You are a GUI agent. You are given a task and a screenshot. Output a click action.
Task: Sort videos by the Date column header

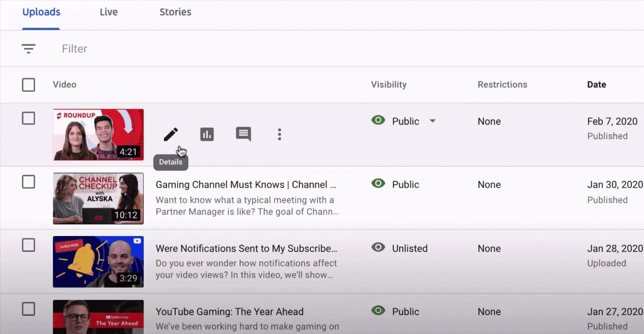596,85
